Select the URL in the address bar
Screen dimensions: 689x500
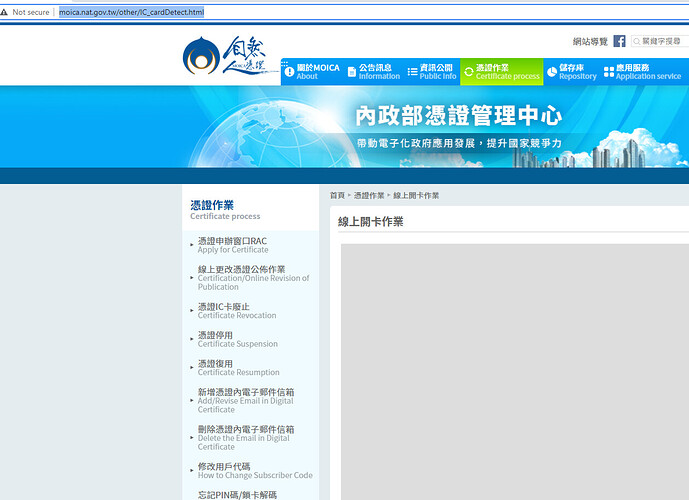(131, 12)
